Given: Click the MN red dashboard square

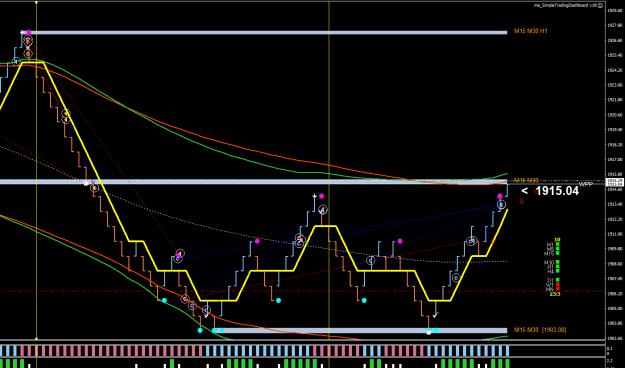Looking at the screenshot, I should (x=558, y=289).
